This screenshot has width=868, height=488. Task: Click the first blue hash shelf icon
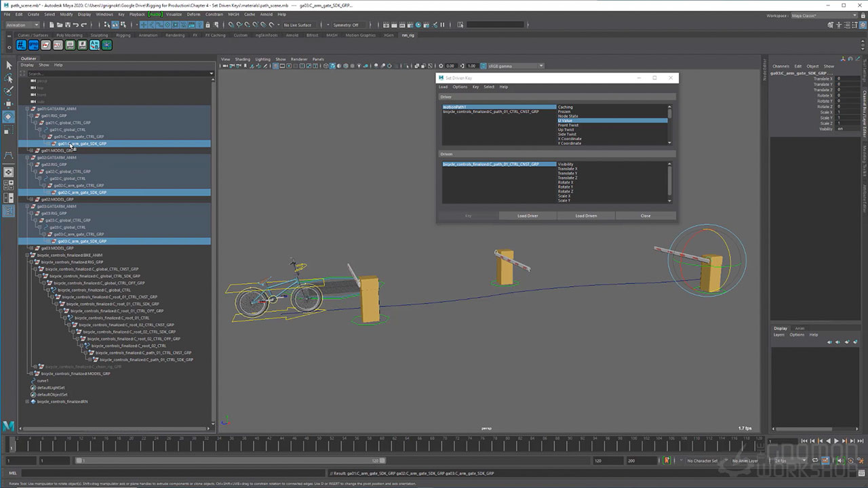click(21, 45)
